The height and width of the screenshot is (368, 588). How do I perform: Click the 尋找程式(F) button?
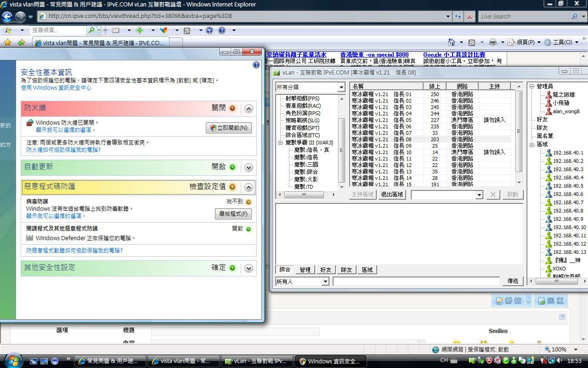(x=233, y=214)
